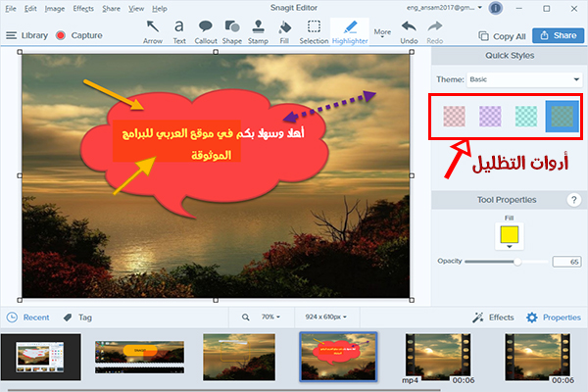The height and width of the screenshot is (392, 588).
Task: Click the Quick Styles panel header
Action: click(x=510, y=56)
